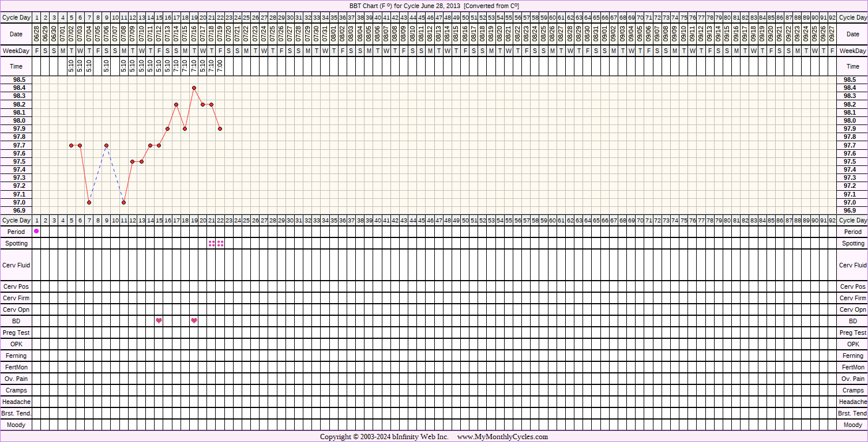This screenshot has width=868, height=442.
Task: Click the 7:00 time entry cell
Action: click(220, 66)
